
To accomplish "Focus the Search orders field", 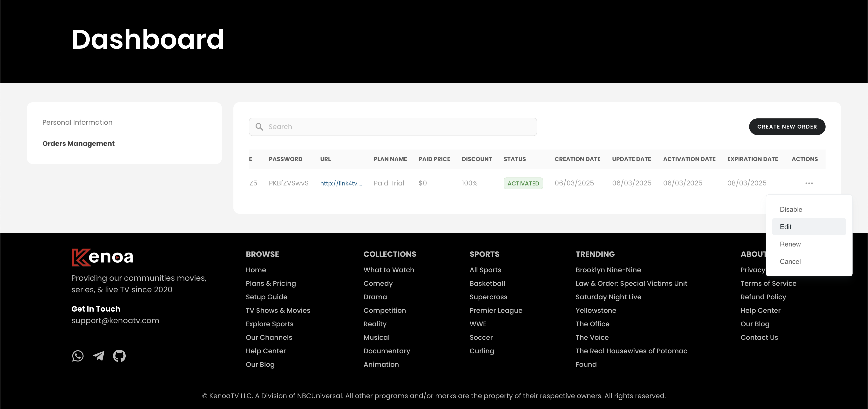I will (393, 127).
